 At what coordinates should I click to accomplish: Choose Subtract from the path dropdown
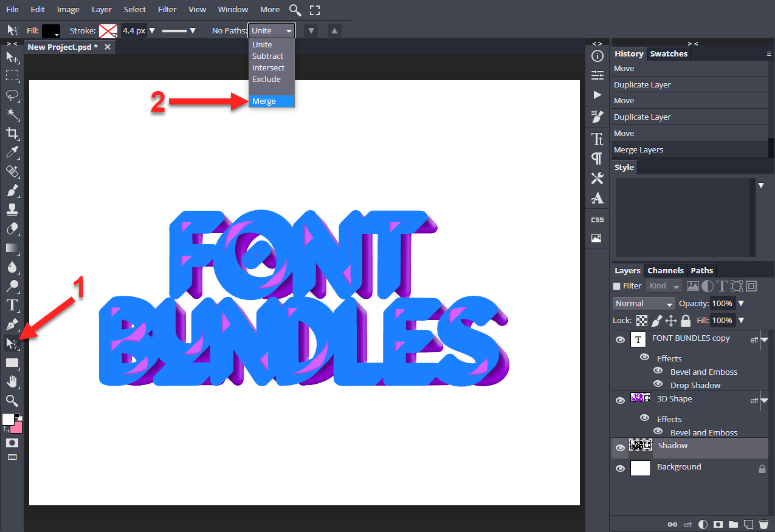[272, 56]
